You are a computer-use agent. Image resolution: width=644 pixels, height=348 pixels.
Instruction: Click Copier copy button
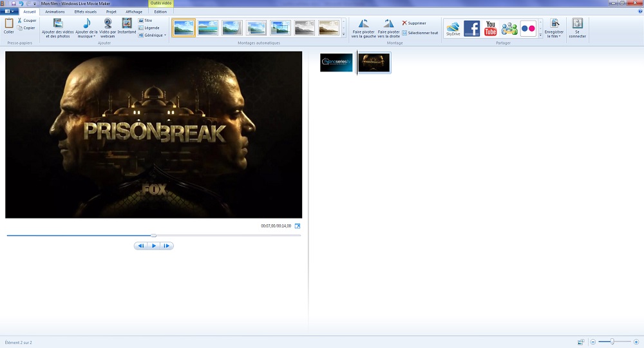[27, 28]
